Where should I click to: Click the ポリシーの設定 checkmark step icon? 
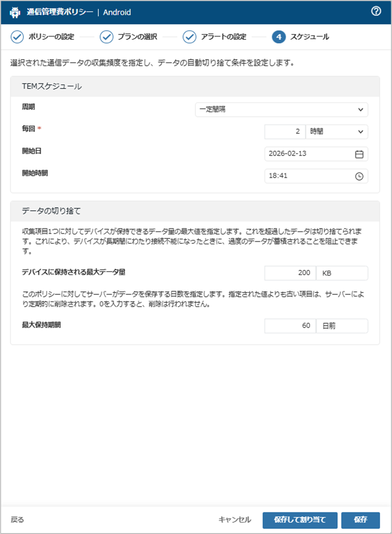(x=17, y=37)
